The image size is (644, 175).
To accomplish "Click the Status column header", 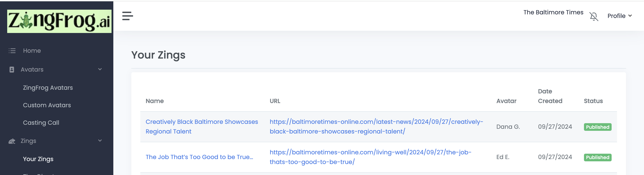I will pyautogui.click(x=593, y=101).
